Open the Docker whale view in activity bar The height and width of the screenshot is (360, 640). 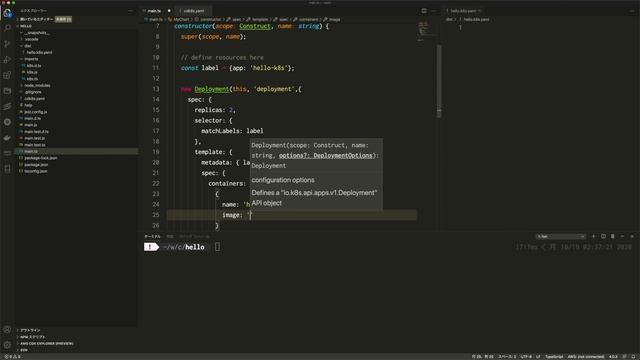pyautogui.click(x=7, y=138)
